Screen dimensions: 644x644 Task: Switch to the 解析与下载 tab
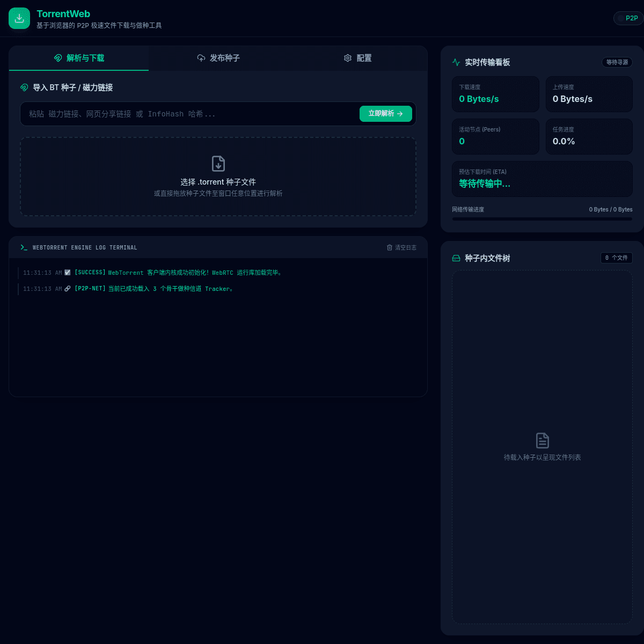pyautogui.click(x=79, y=58)
